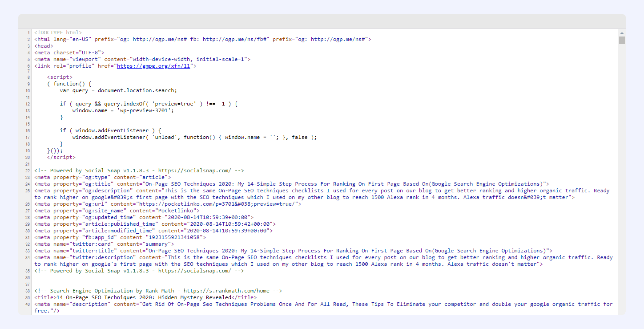Click the article:published_time meta line
Screen dimensions: 644x329
[x=155, y=224]
